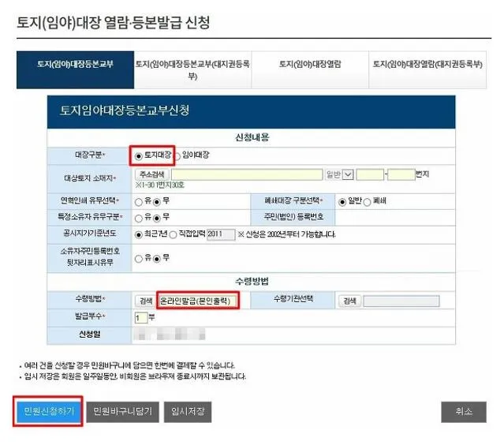Select the 토지(임야)대장등본교부 tab
504x445 pixels.
[75, 69]
